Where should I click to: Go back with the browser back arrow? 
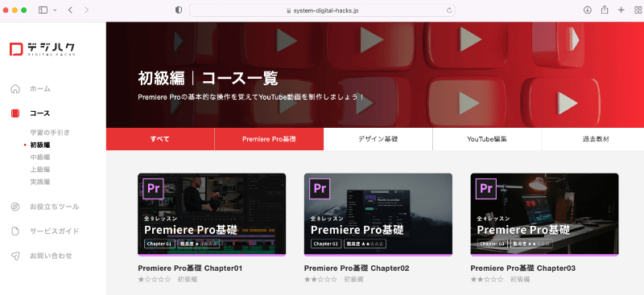(70, 10)
